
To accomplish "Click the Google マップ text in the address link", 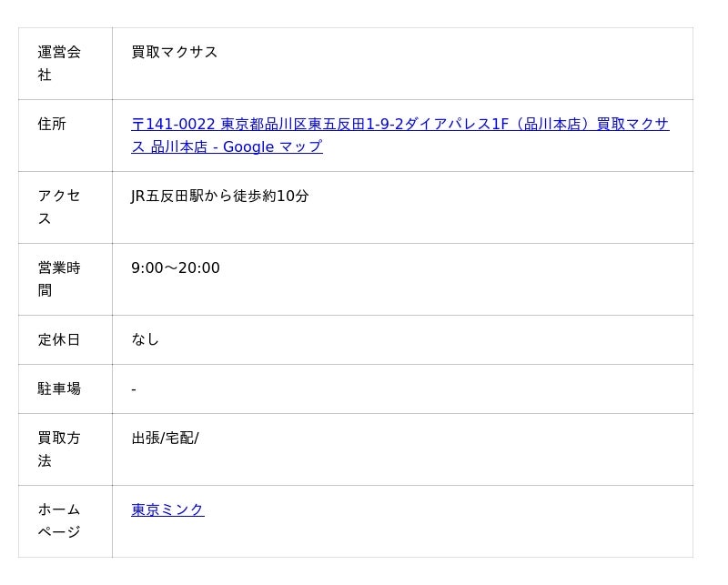I will (x=272, y=146).
